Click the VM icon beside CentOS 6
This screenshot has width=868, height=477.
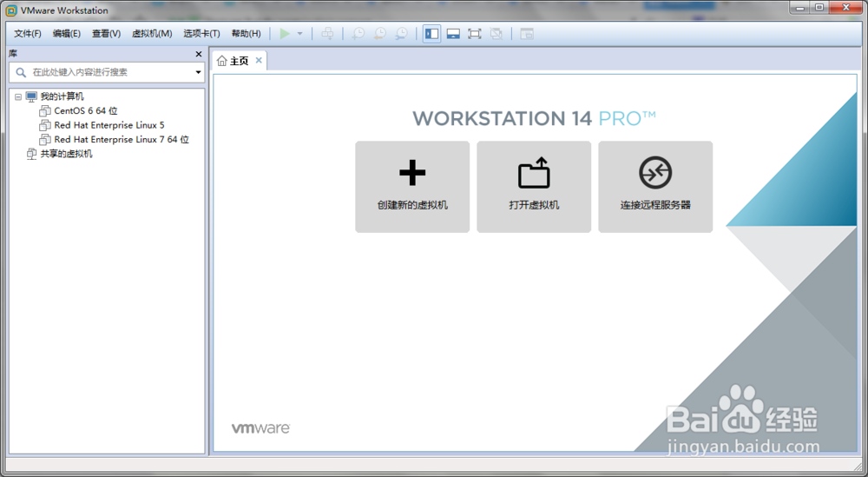point(45,111)
